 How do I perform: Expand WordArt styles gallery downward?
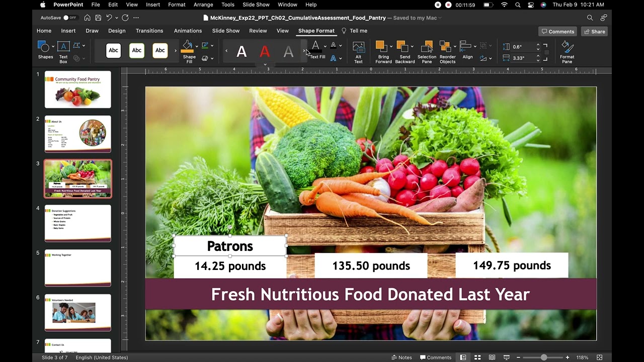[x=265, y=64]
